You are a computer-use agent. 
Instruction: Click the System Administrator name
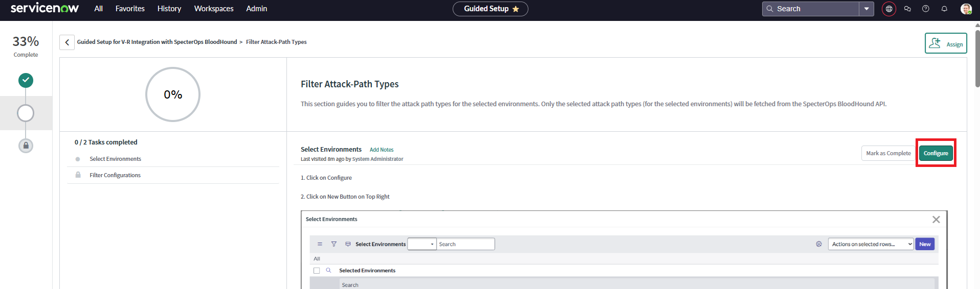[x=377, y=159]
